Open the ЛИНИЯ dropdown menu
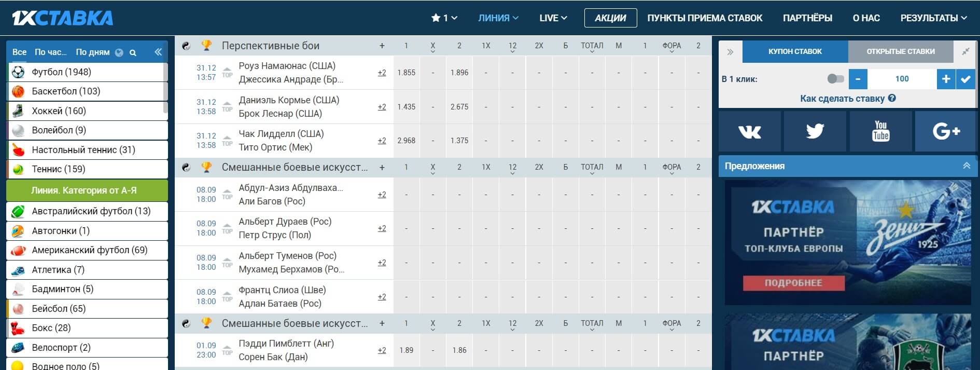This screenshot has height=370, width=980. click(498, 18)
